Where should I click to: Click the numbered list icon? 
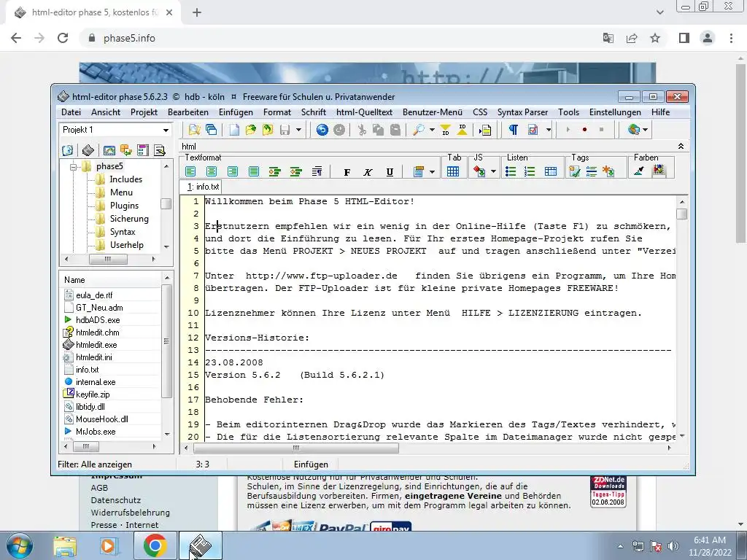coord(530,171)
